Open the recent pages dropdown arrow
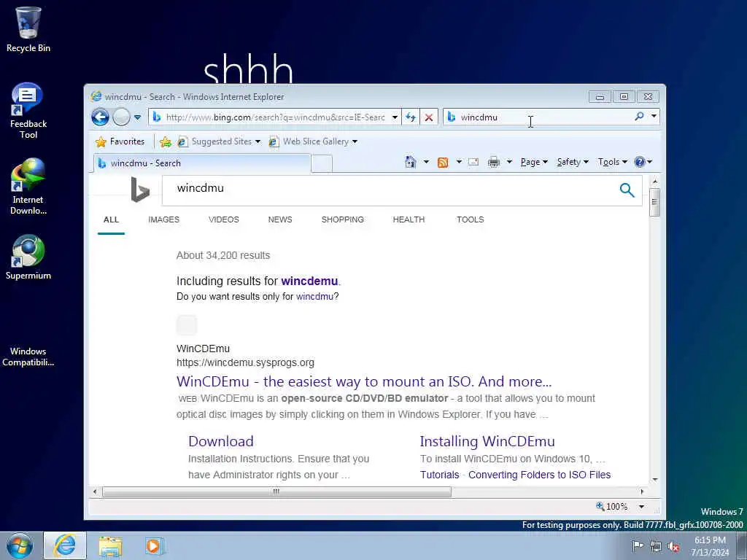Viewport: 747px width, 560px height. [x=137, y=117]
